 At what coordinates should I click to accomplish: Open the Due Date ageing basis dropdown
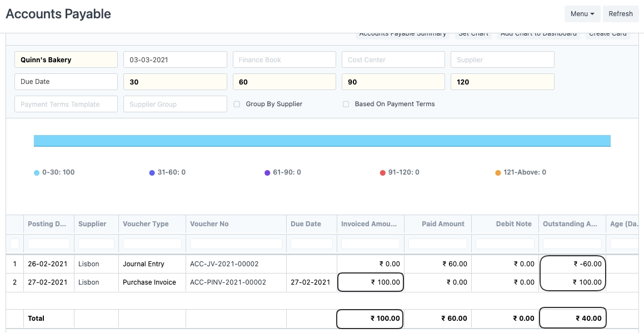66,82
